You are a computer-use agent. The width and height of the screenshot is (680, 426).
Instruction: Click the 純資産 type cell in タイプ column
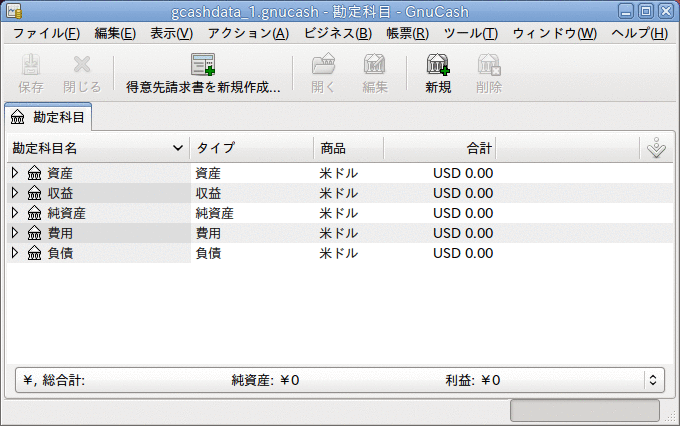214,213
